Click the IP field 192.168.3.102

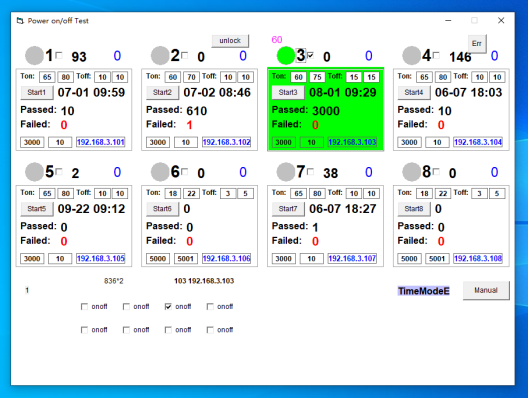tap(226, 142)
